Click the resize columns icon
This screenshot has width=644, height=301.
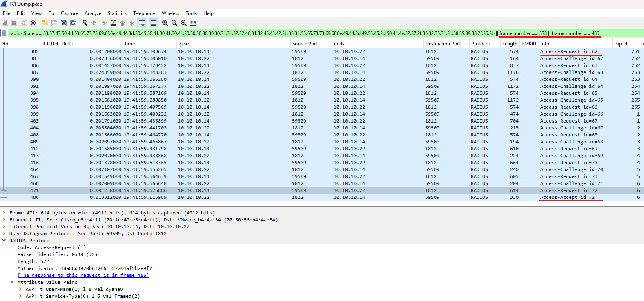tap(193, 23)
